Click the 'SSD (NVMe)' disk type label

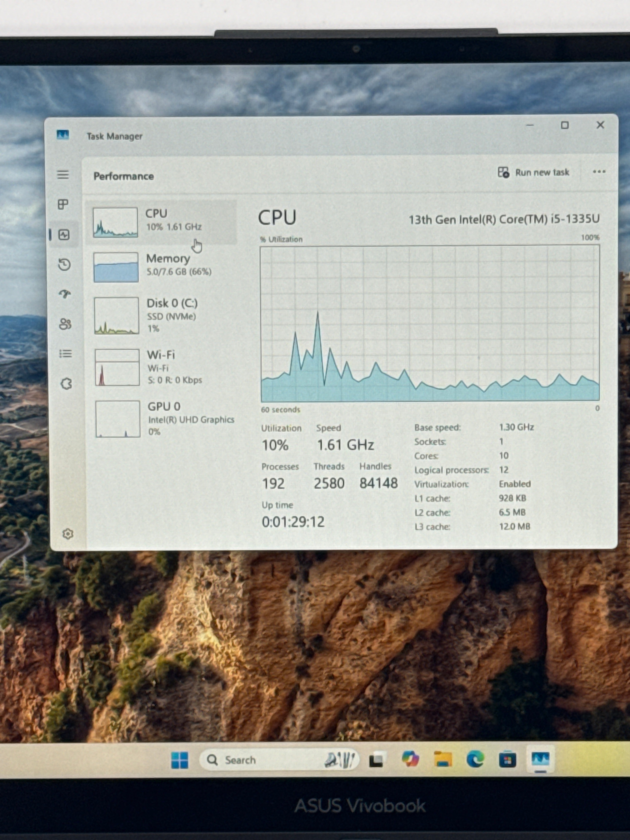[171, 316]
